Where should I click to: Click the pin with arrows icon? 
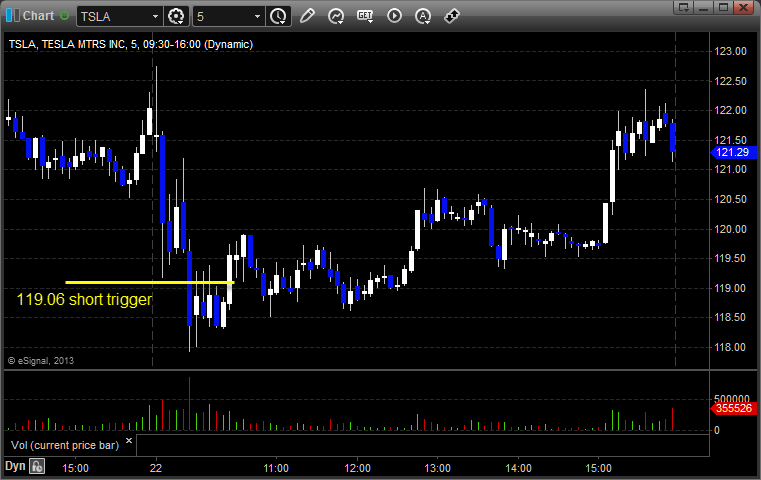point(452,16)
